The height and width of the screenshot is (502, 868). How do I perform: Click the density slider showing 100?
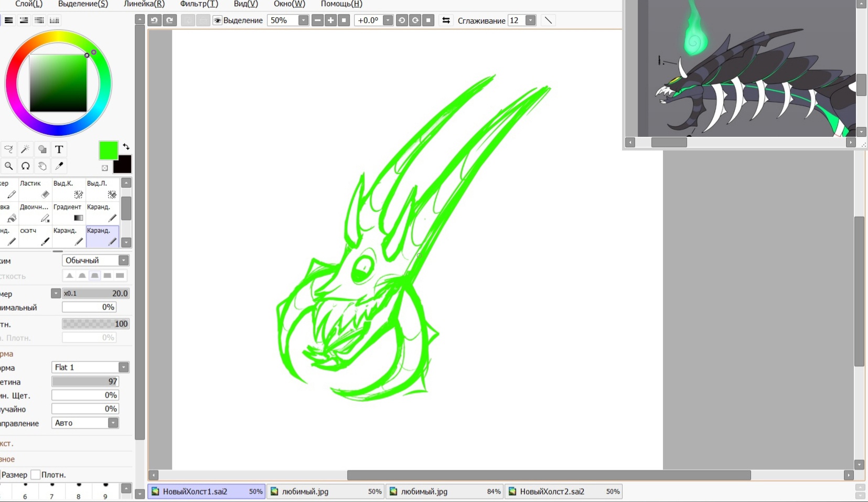pyautogui.click(x=95, y=324)
